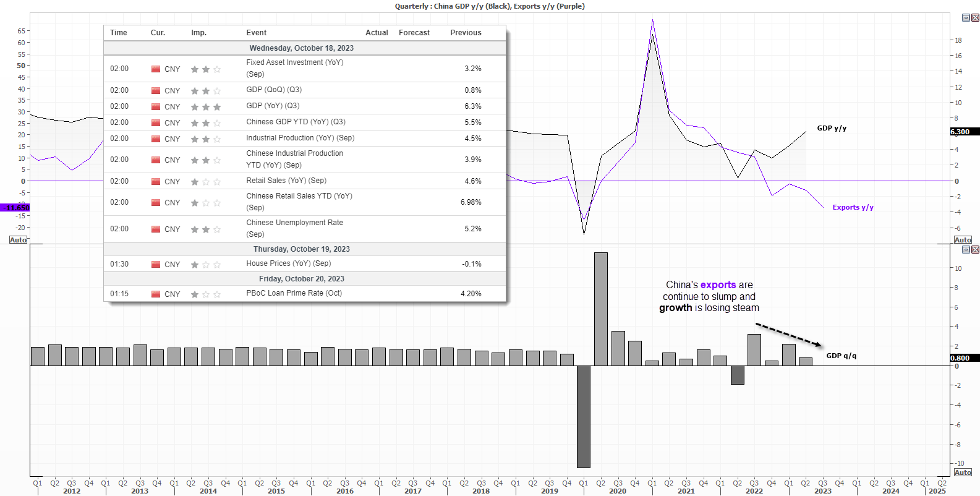
Task: Click the importance stars for Chinese Unemployment Rate
Action: coord(205,229)
